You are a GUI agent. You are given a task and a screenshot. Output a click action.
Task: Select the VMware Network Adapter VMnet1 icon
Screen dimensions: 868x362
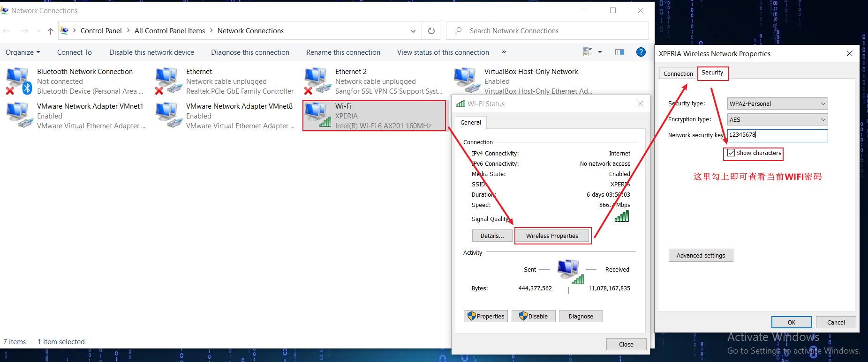tap(19, 115)
